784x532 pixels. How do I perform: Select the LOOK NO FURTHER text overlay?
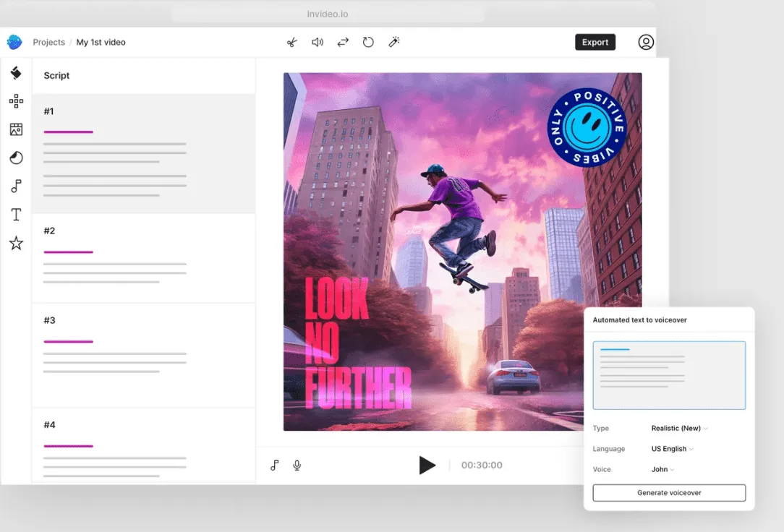(357, 343)
